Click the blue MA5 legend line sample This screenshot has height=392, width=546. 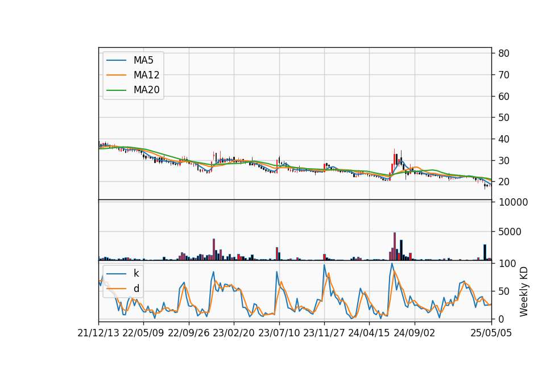pos(116,61)
